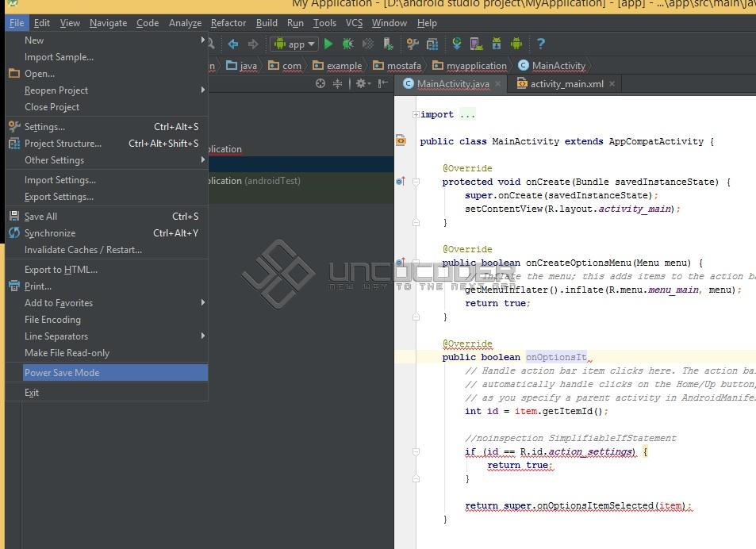
Task: Open the Tools menu
Action: pos(324,23)
